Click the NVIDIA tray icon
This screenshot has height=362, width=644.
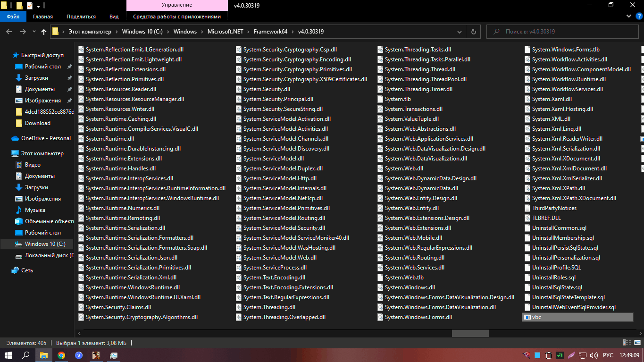(560, 355)
